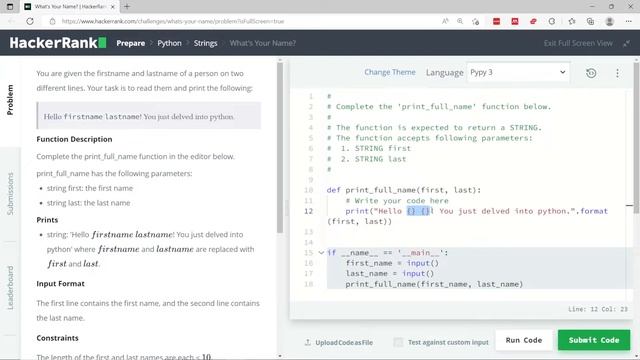Close the What's Your Name browser tab
The image size is (640, 360).
tap(113, 7)
